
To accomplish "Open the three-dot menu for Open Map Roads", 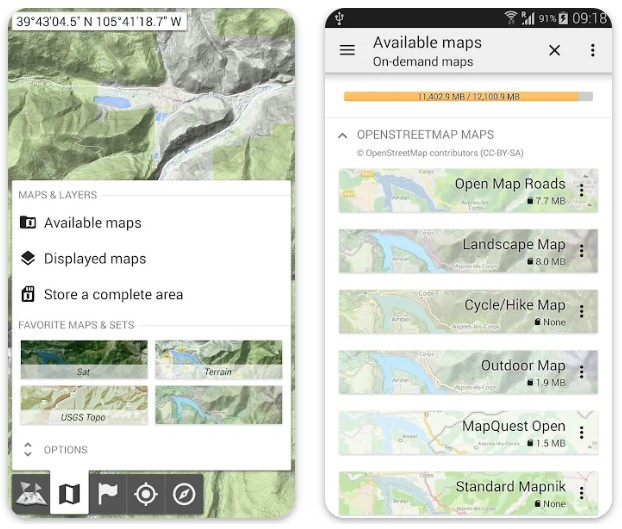I will pyautogui.click(x=582, y=190).
